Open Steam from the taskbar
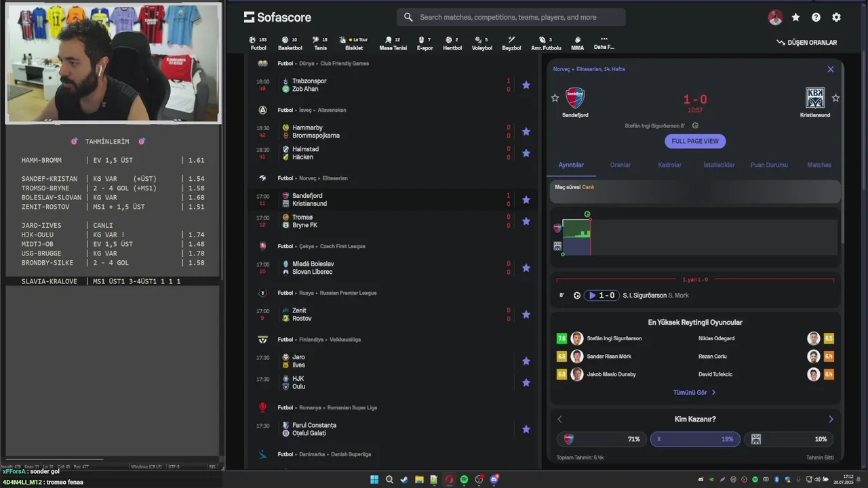868x488 pixels. [x=404, y=479]
